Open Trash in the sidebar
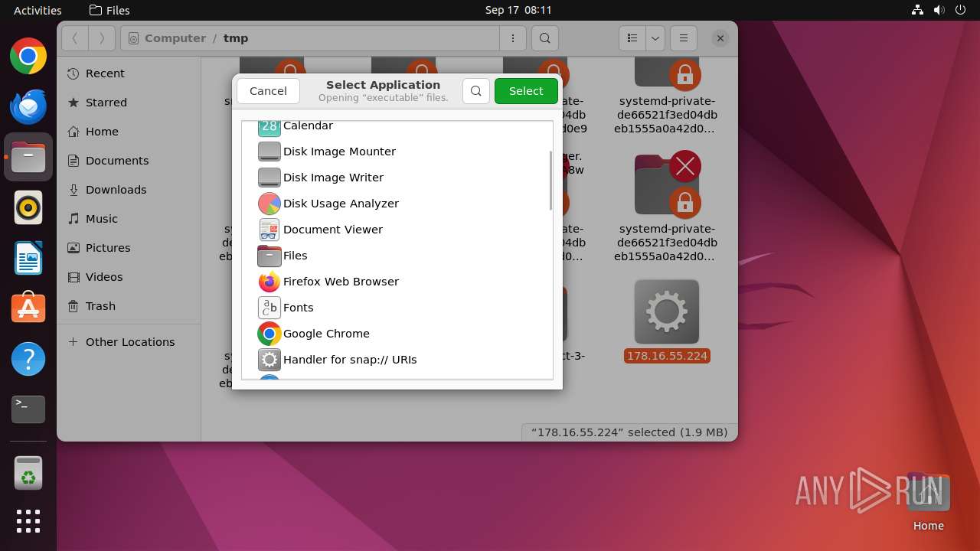This screenshot has height=551, width=980. point(129,306)
